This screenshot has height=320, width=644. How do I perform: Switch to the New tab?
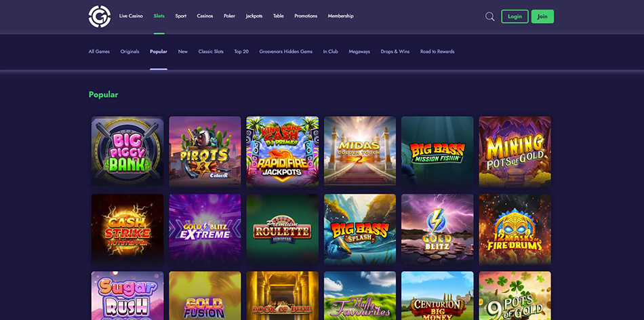183,52
